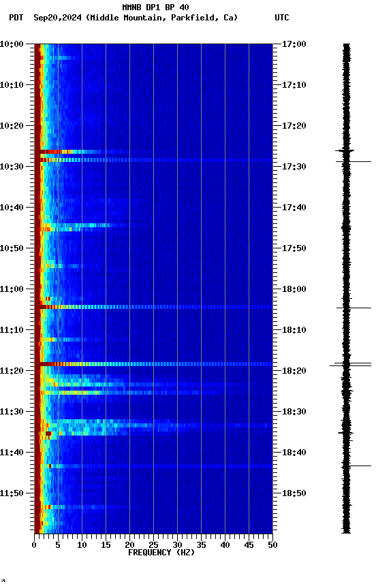Click the 18:10 UTC time label

click(294, 330)
